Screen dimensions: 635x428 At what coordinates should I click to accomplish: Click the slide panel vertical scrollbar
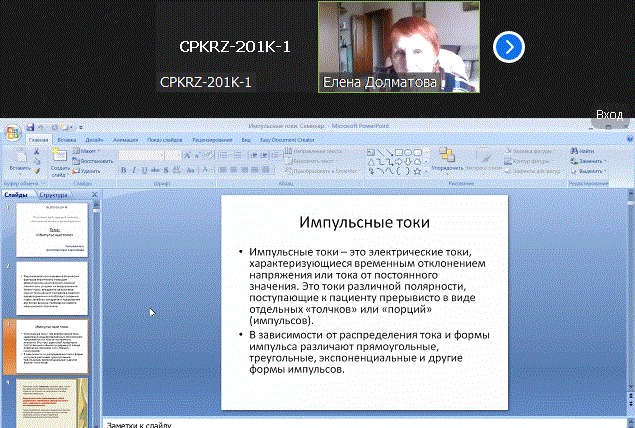[96, 316]
